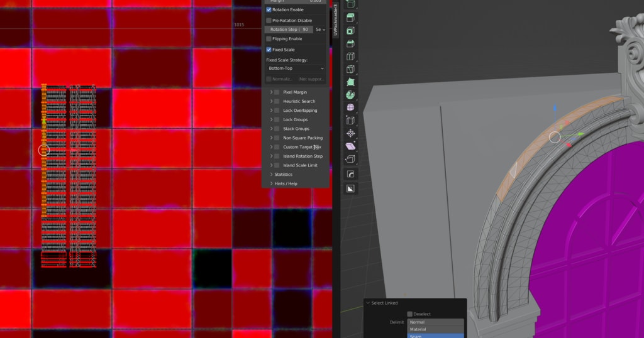Image resolution: width=644 pixels, height=338 pixels.
Task: Click the greyed-out Normaliz… checkbox
Action: (269, 79)
